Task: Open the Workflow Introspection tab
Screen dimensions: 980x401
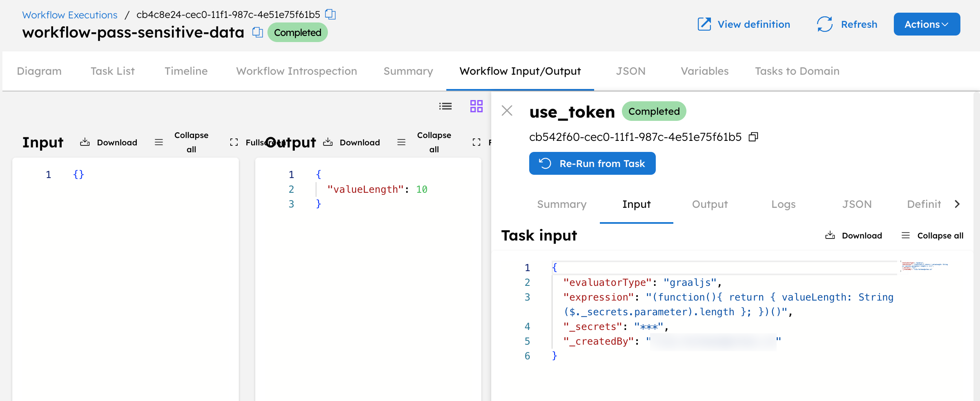Action: point(296,71)
